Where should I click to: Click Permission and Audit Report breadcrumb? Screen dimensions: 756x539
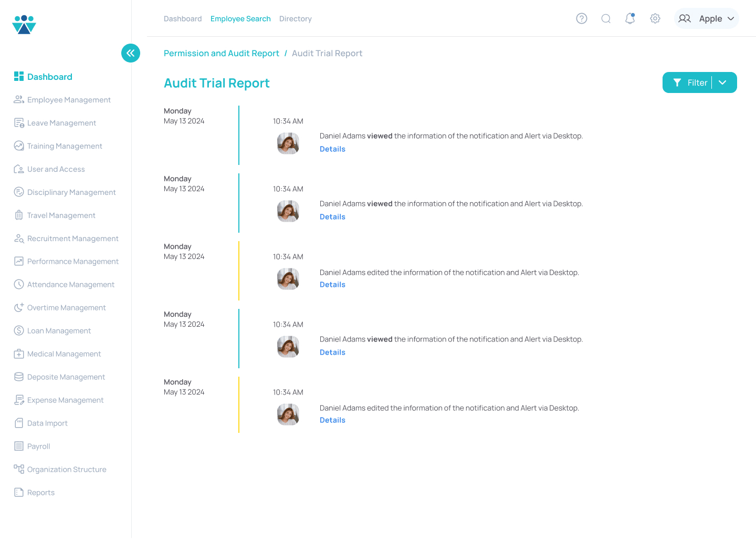tap(221, 54)
